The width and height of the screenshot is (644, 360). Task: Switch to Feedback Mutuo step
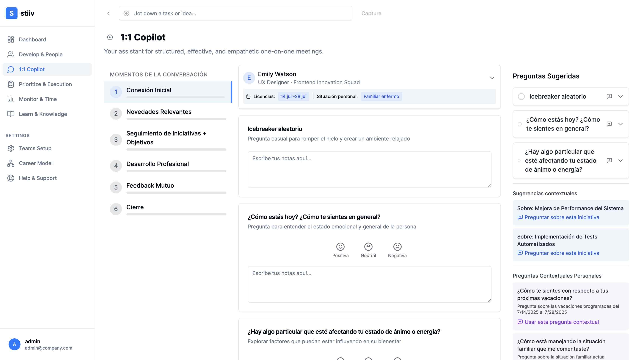coord(150,185)
